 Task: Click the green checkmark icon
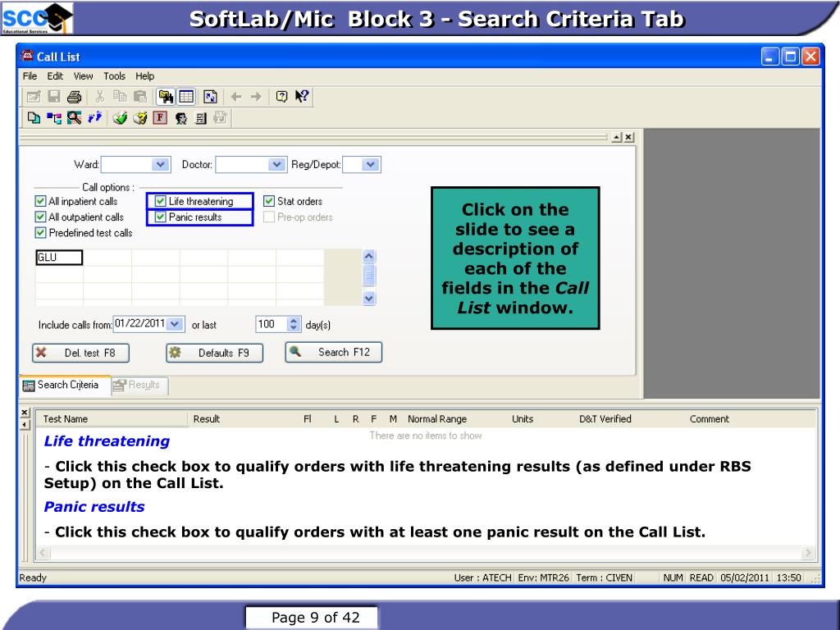[120, 118]
